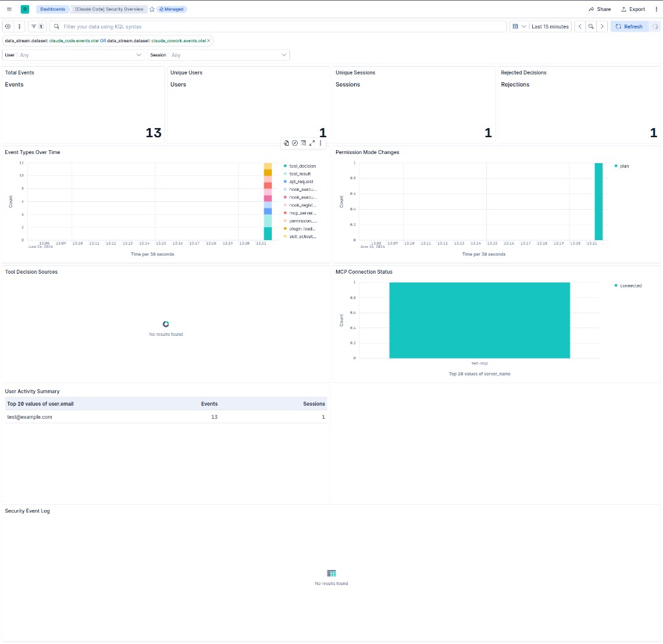
Task: Maximize the Event Types Over Time panel
Action: (312, 143)
